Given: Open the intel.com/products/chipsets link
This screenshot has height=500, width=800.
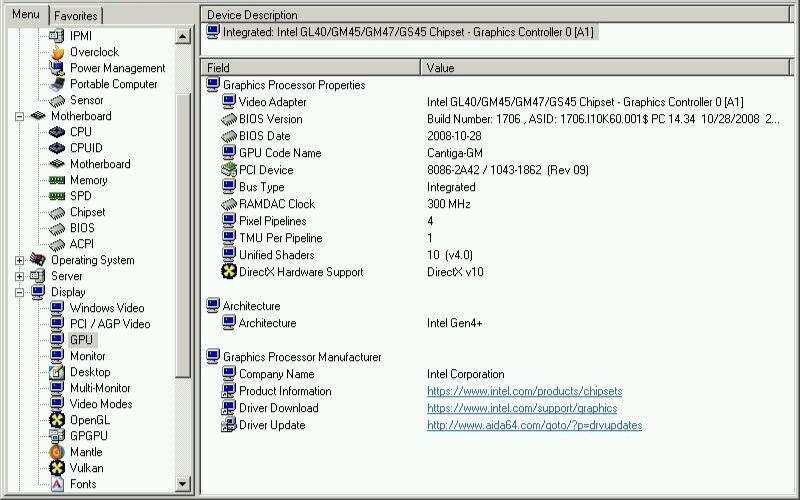Looking at the screenshot, I should [524, 391].
